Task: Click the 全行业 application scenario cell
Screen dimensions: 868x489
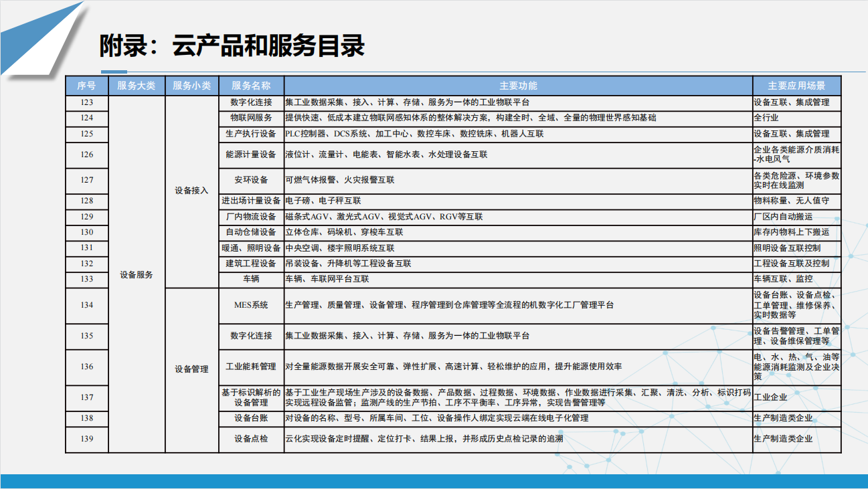Action: [766, 118]
